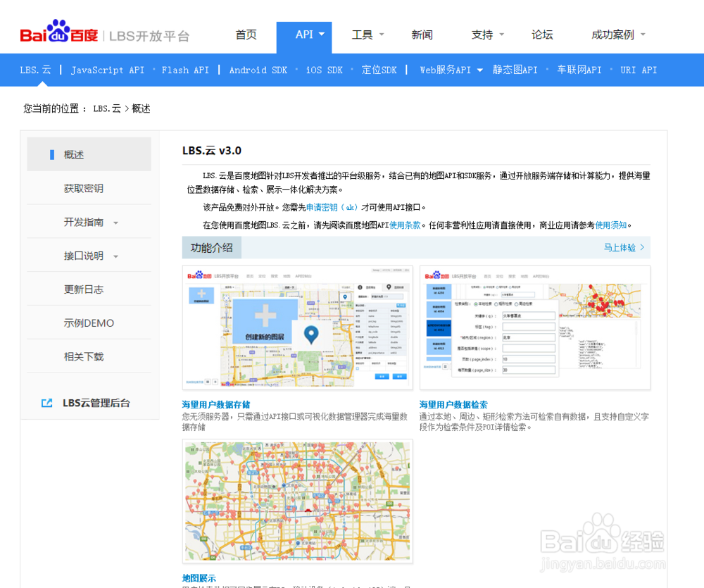This screenshot has height=588, width=704.
Task: Select JavaScript API in subnav
Action: click(108, 70)
